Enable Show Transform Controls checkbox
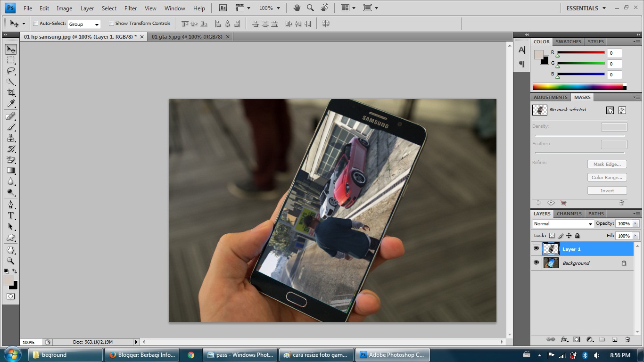 [x=111, y=24]
